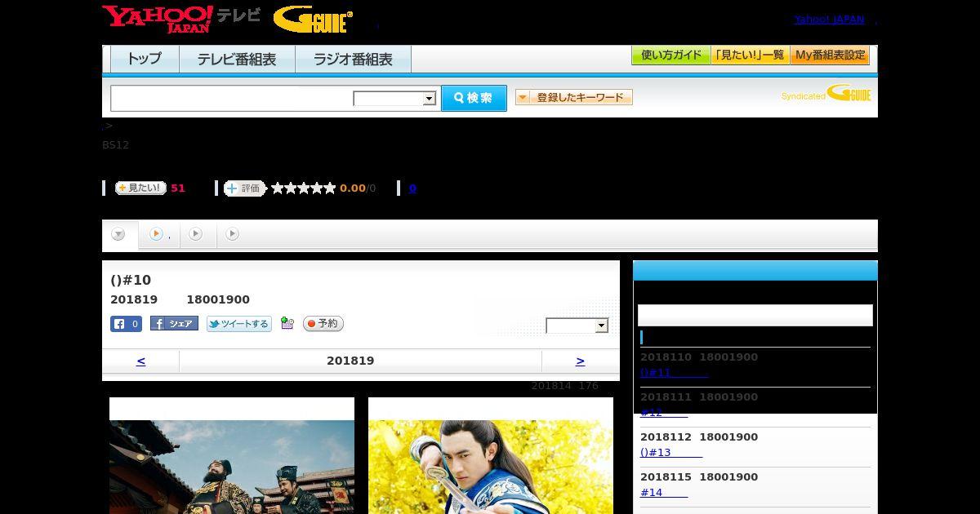Open the ()#11 episode link
This screenshot has width=980, height=514.
tap(673, 372)
